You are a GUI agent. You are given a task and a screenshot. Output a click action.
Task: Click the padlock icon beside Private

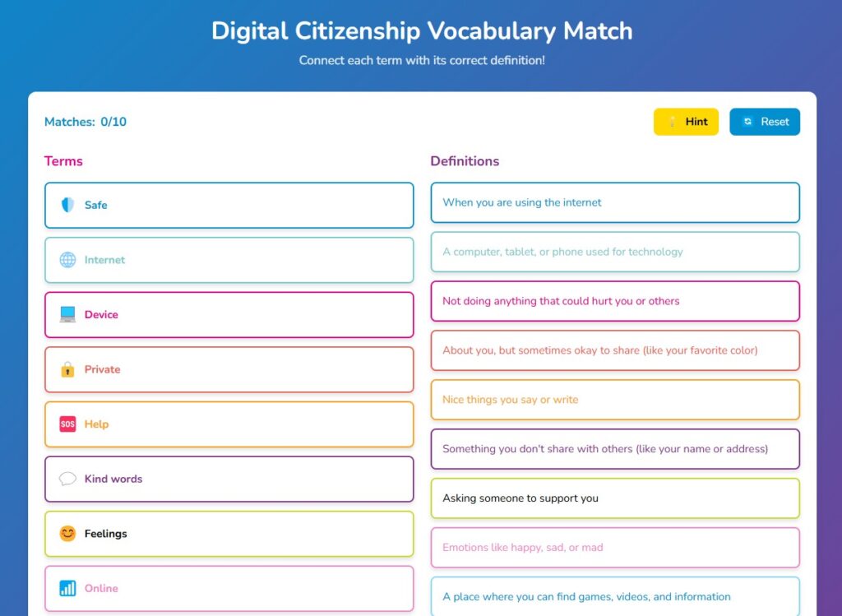coord(67,369)
